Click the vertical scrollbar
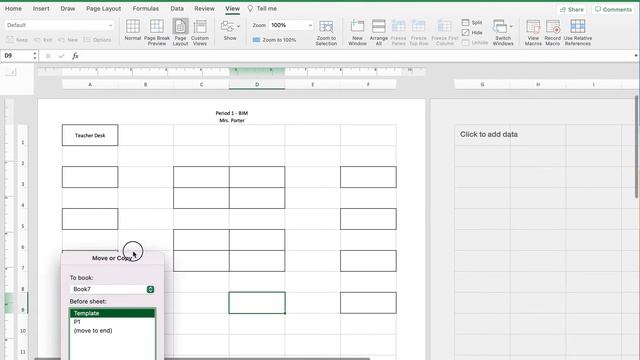Image resolution: width=640 pixels, height=360 pixels. tap(637, 147)
